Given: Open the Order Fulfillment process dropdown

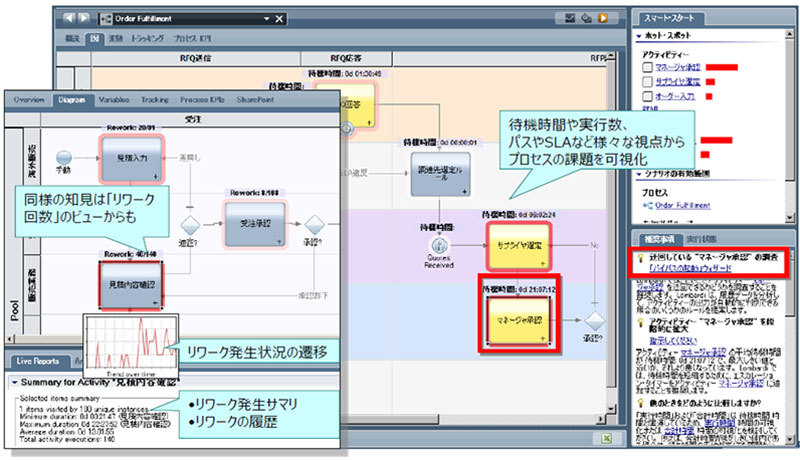Looking at the screenshot, I should (x=266, y=19).
